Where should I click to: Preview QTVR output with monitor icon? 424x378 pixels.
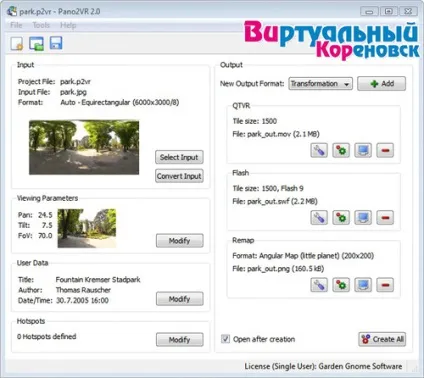point(363,150)
